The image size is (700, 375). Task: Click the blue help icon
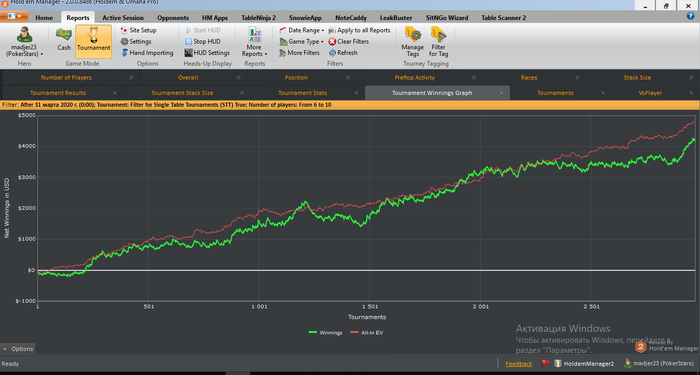pyautogui.click(x=690, y=16)
